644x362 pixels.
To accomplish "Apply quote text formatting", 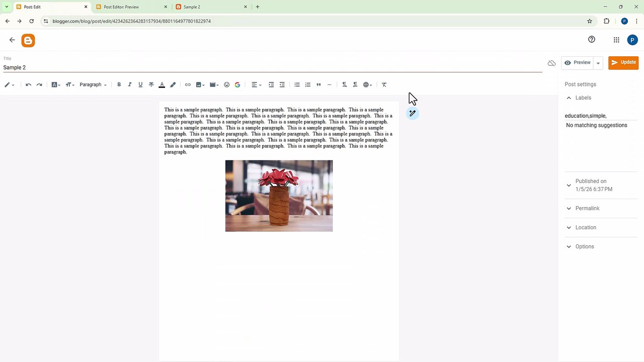I will tap(318, 84).
